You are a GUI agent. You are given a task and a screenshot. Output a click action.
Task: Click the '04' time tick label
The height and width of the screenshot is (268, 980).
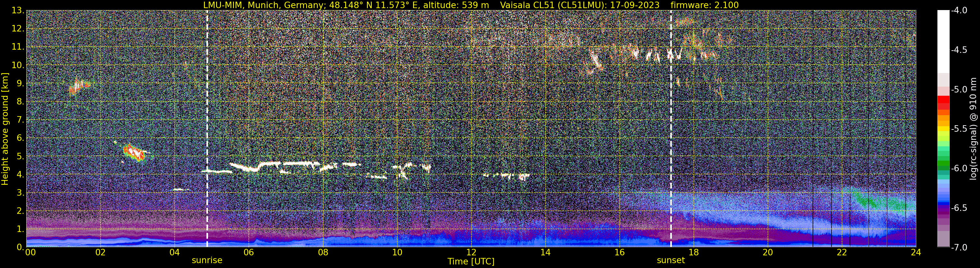[174, 253]
